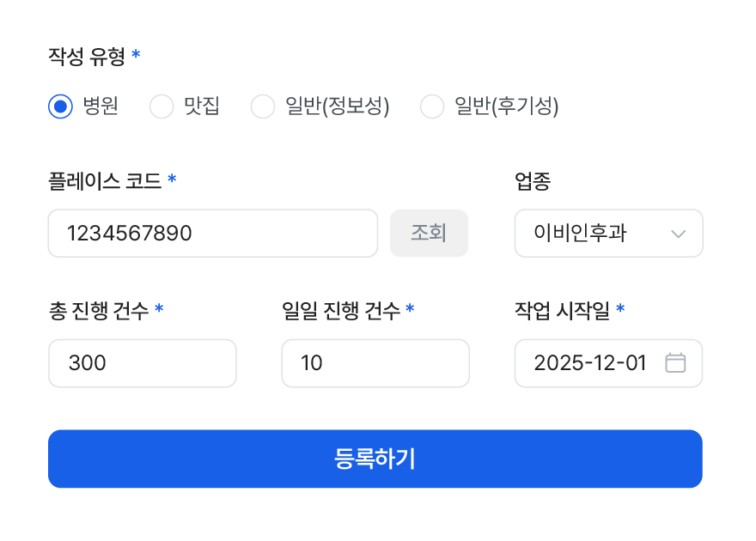Click the 일반(정보성) label text
The width and height of the screenshot is (756, 541).
337,106
